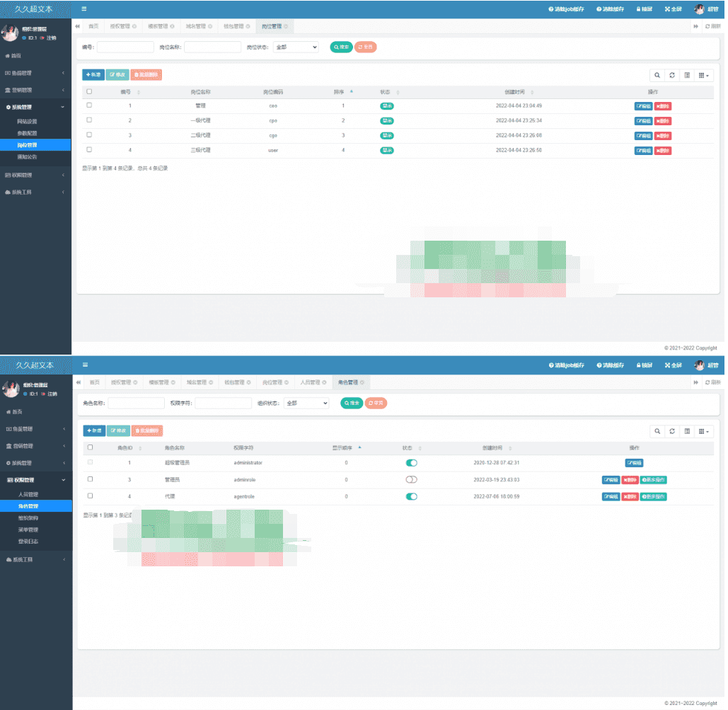The image size is (728, 710).
Task: Sort by 角色ID column arrows
Action: 140,448
